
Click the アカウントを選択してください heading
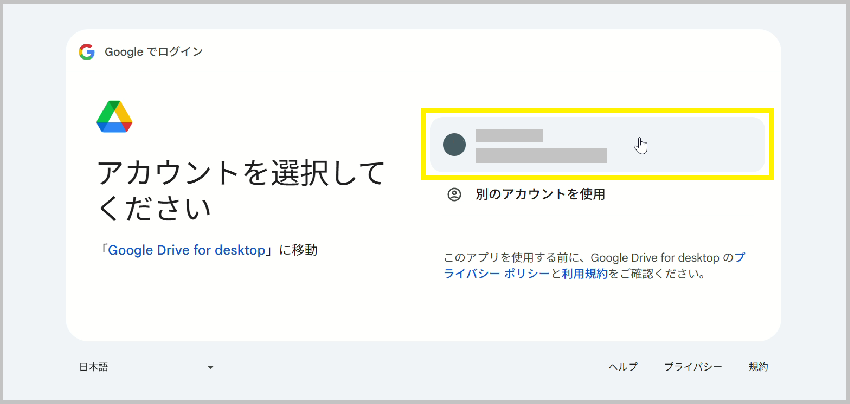[x=241, y=190]
